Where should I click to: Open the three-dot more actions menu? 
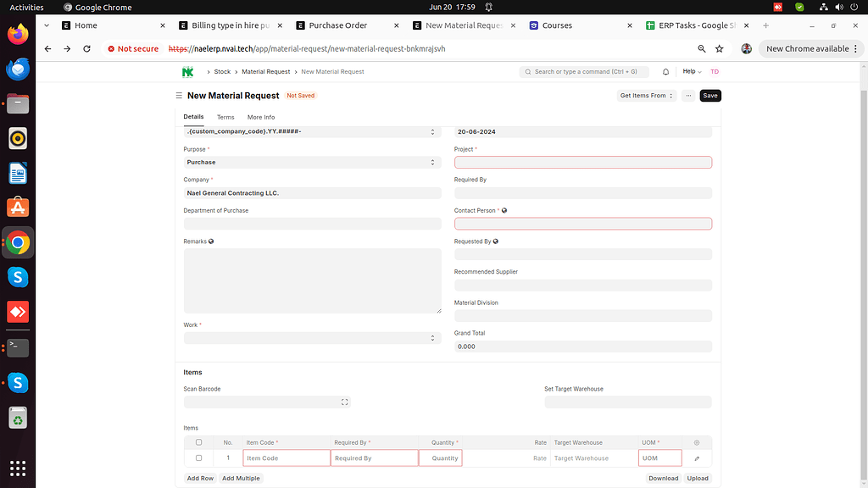pyautogui.click(x=687, y=96)
